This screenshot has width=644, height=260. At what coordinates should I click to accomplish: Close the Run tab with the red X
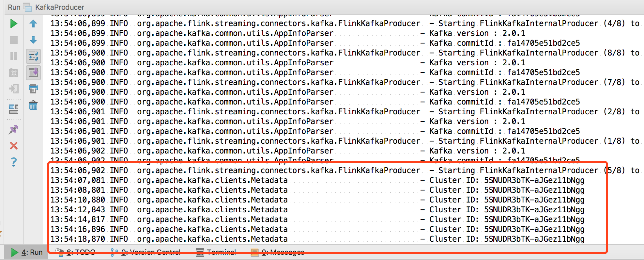[x=14, y=146]
